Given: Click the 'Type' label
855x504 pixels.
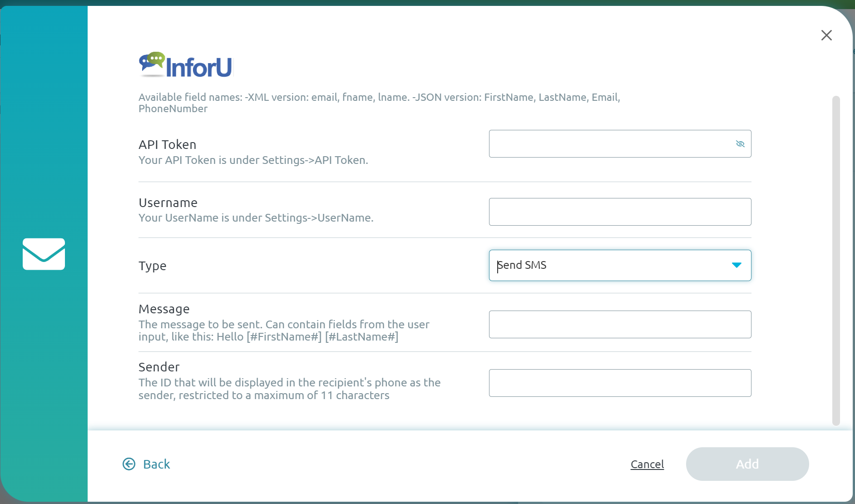Looking at the screenshot, I should (153, 266).
